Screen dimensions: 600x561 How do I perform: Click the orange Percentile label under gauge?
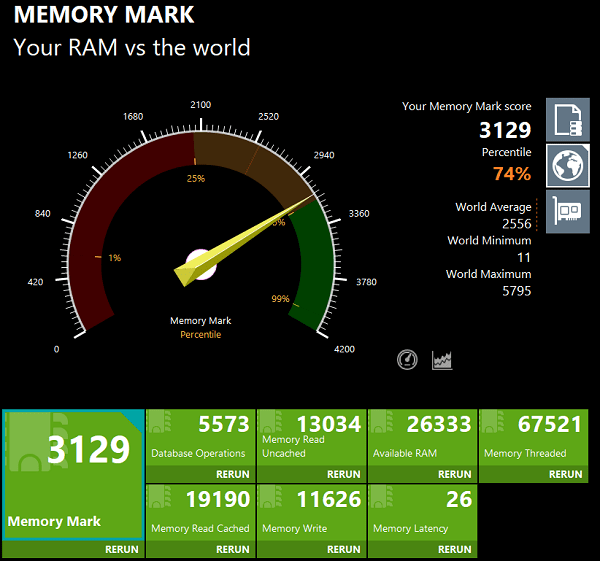(201, 335)
